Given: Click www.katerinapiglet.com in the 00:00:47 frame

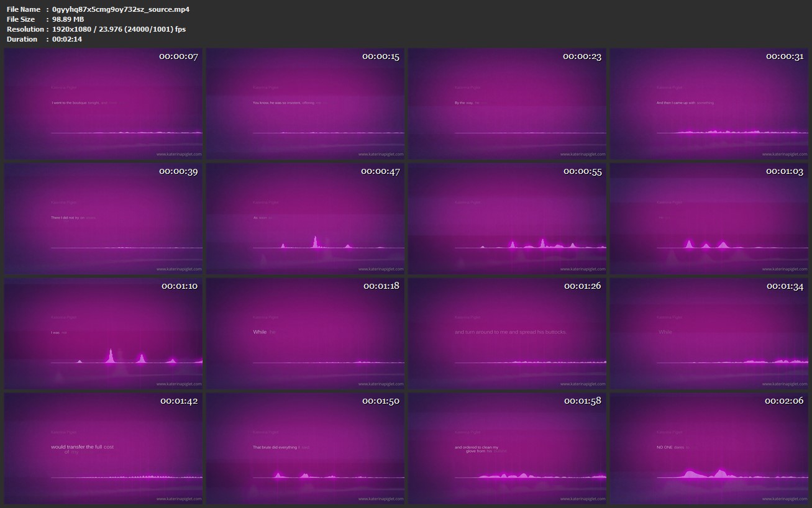Looking at the screenshot, I should point(381,269).
